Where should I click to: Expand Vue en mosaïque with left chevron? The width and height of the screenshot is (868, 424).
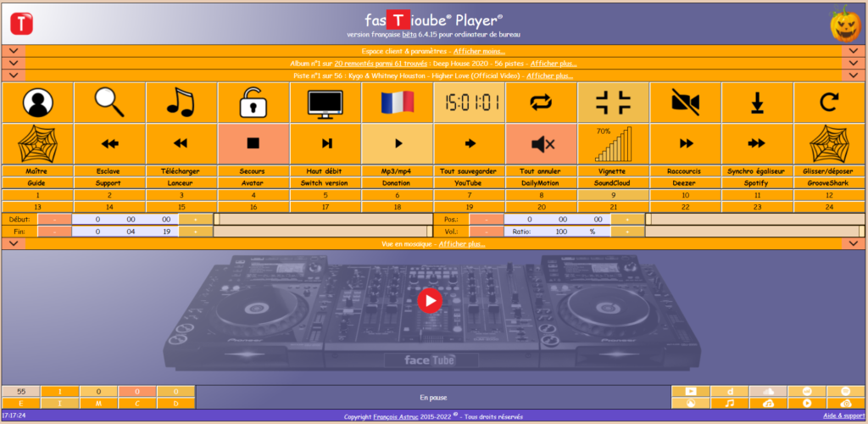(14, 243)
